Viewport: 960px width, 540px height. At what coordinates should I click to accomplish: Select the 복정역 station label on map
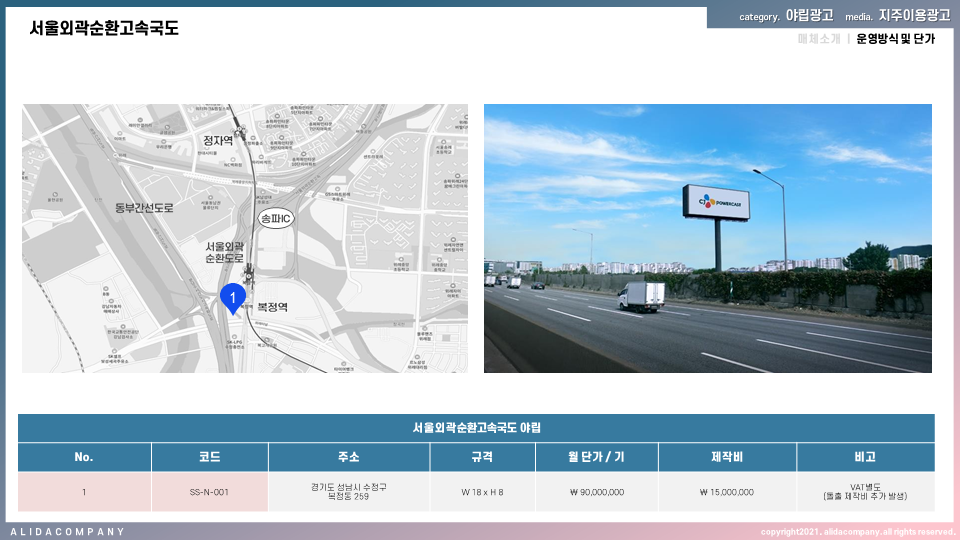[x=271, y=308]
